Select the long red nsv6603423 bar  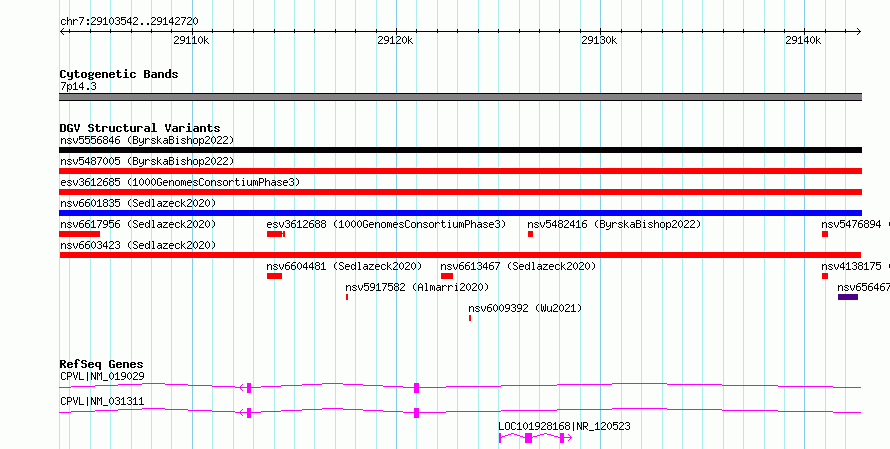pyautogui.click(x=460, y=255)
